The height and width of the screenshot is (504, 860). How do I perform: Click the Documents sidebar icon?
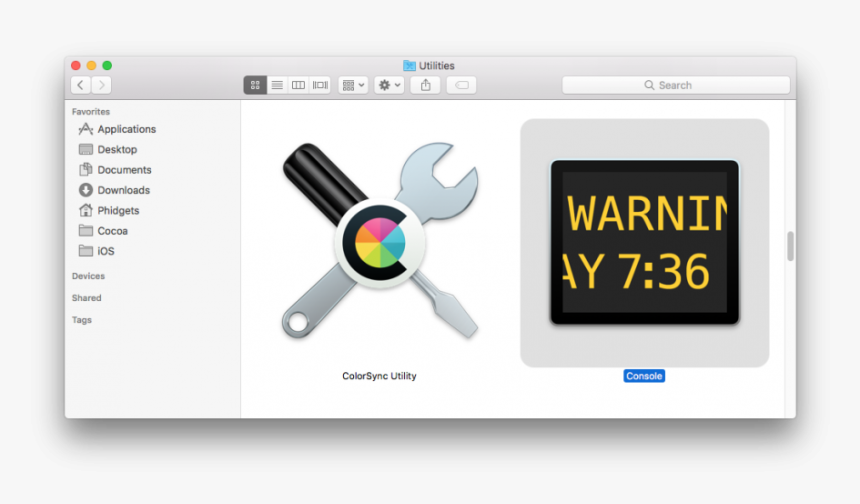click(x=86, y=169)
